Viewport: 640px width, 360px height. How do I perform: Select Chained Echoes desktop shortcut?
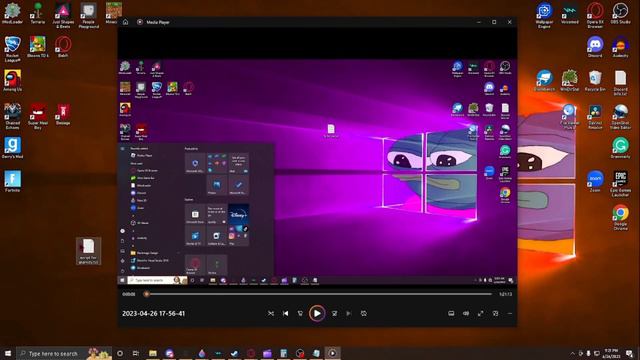coord(12,116)
